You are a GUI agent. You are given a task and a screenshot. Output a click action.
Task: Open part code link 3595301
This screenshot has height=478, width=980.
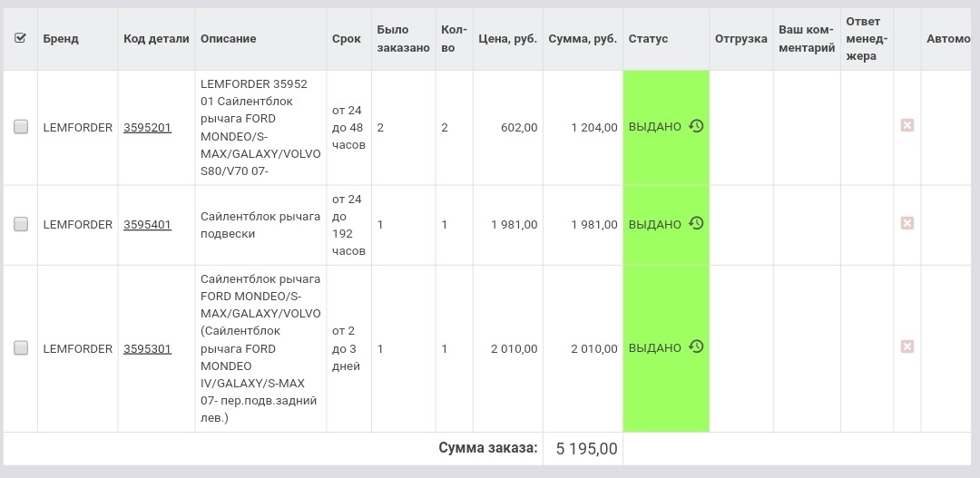click(147, 348)
